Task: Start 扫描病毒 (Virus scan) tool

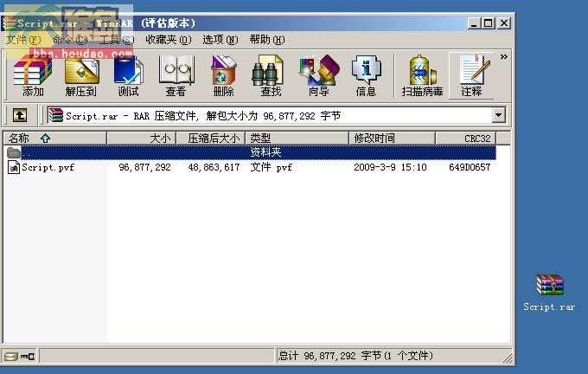Action: coord(422,75)
